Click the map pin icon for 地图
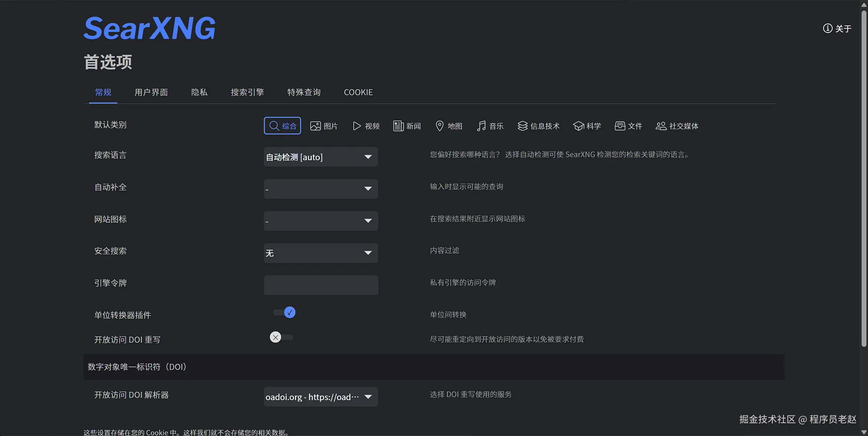Screen dimensions: 868x436 tap(439, 126)
